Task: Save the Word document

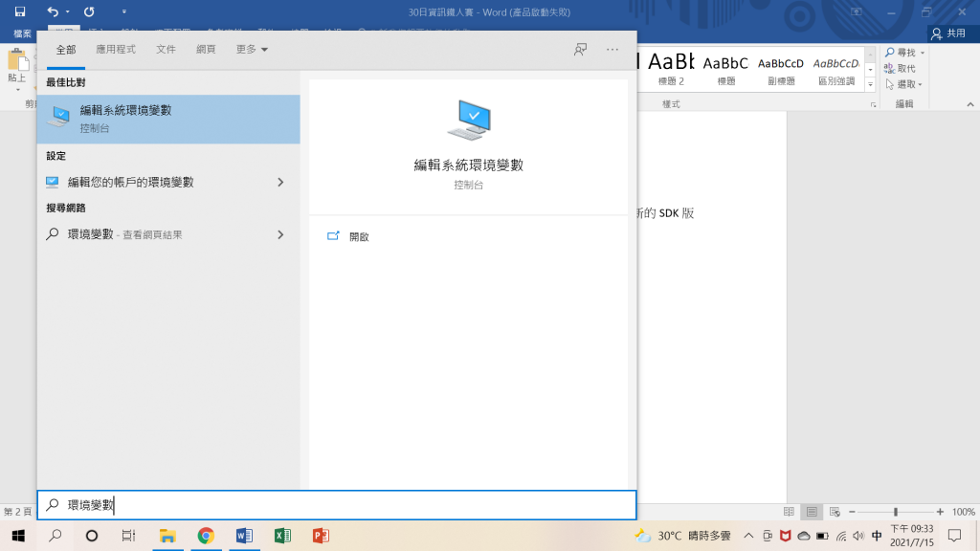Action: tap(20, 11)
